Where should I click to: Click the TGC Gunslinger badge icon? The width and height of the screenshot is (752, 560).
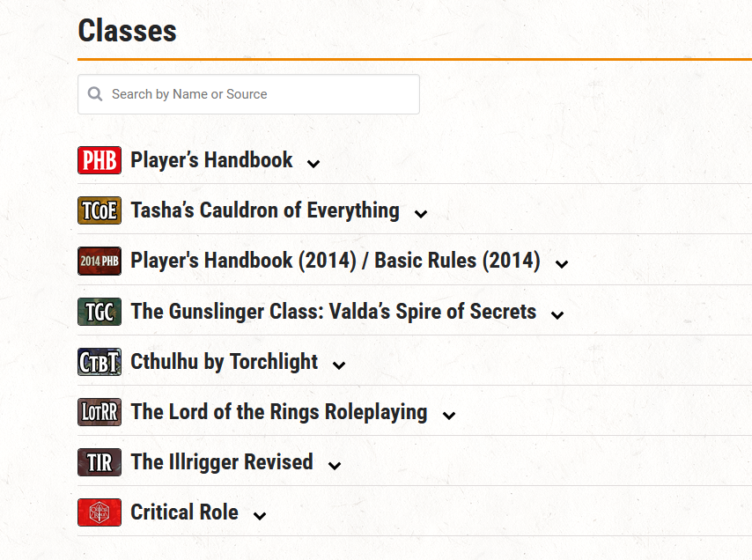[100, 312]
